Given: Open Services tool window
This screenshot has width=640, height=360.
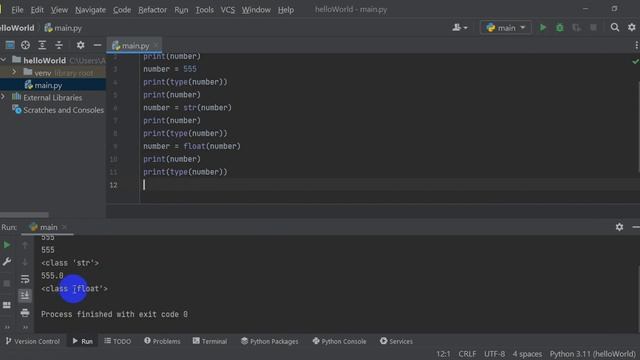Looking at the screenshot, I should click(x=396, y=341).
